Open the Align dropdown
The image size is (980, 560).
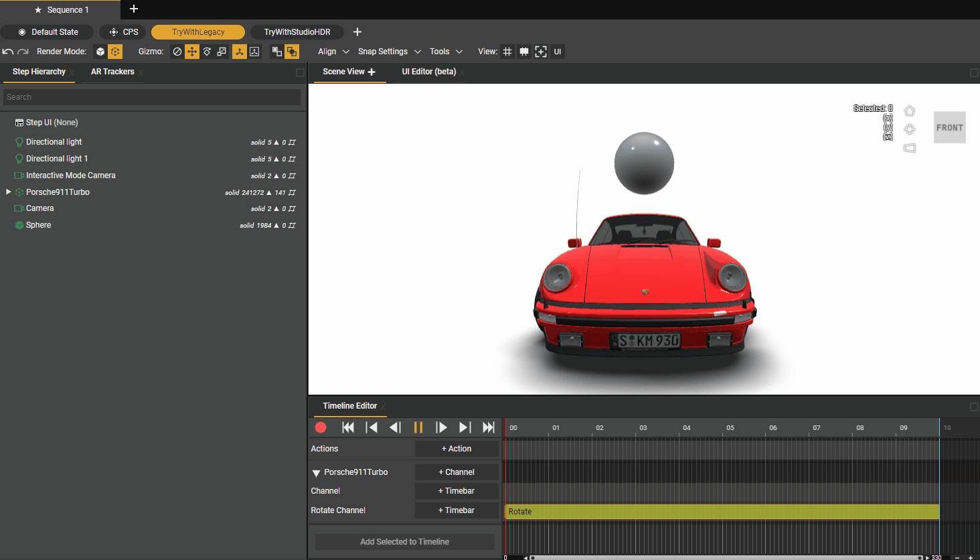pos(333,52)
